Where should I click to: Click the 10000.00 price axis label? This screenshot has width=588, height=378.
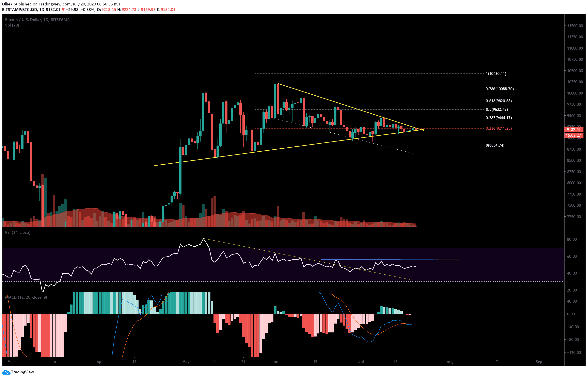click(x=575, y=93)
